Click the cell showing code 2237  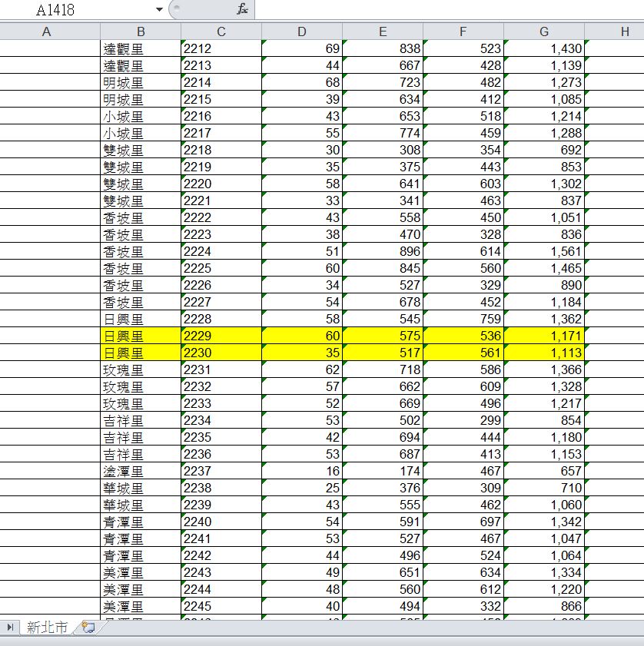click(x=221, y=471)
